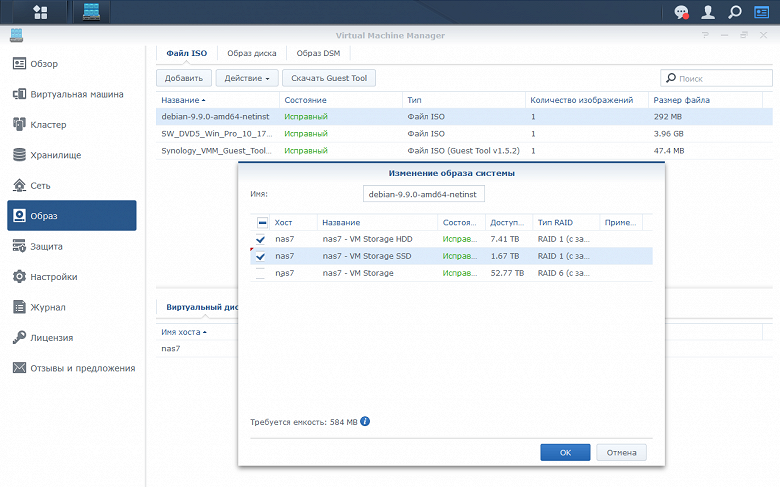This screenshot has width=780, height=487.
Task: Click the Обзор sidebar icon
Action: pos(19,64)
